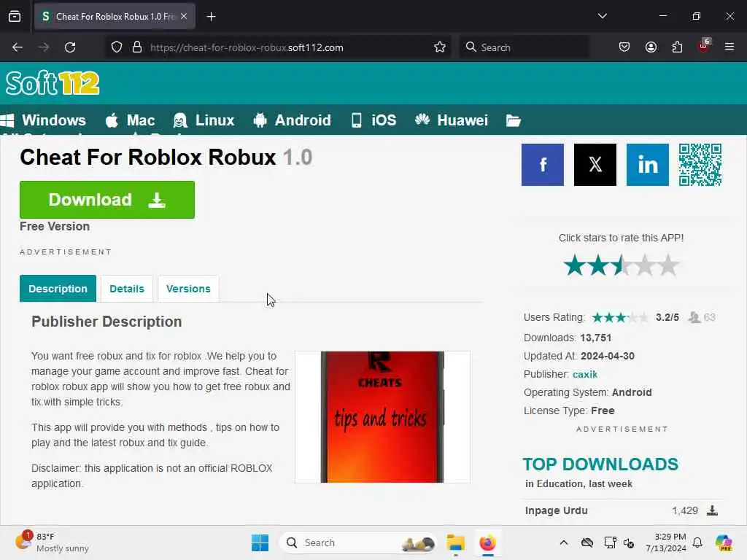Viewport: 747px width, 560px height.
Task: Open the Extensions puzzle icon
Action: (x=677, y=47)
